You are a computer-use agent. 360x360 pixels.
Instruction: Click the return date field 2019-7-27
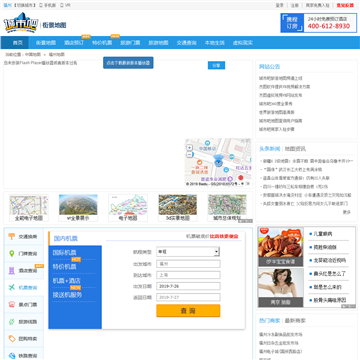click(x=188, y=297)
